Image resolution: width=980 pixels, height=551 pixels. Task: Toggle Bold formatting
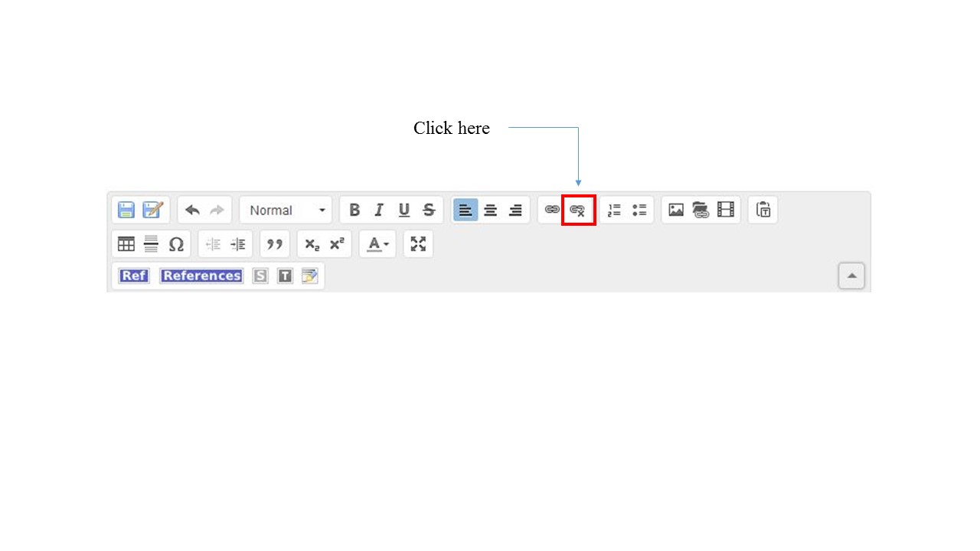(354, 210)
